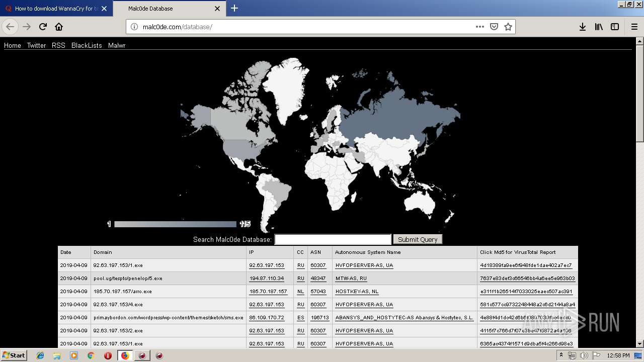Open ASN link 48347

pos(318,278)
